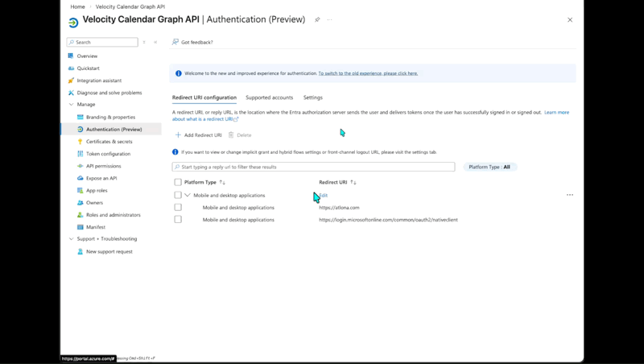Viewport: 644px width, 364px height.
Task: Click the New support request icon
Action: coord(80,251)
